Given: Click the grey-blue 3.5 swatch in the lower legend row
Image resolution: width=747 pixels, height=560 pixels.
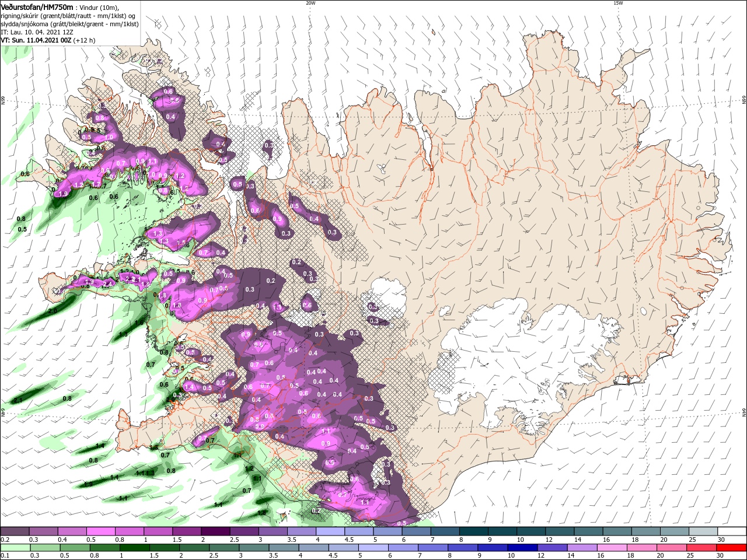Looking at the screenshot, I should (x=284, y=548).
